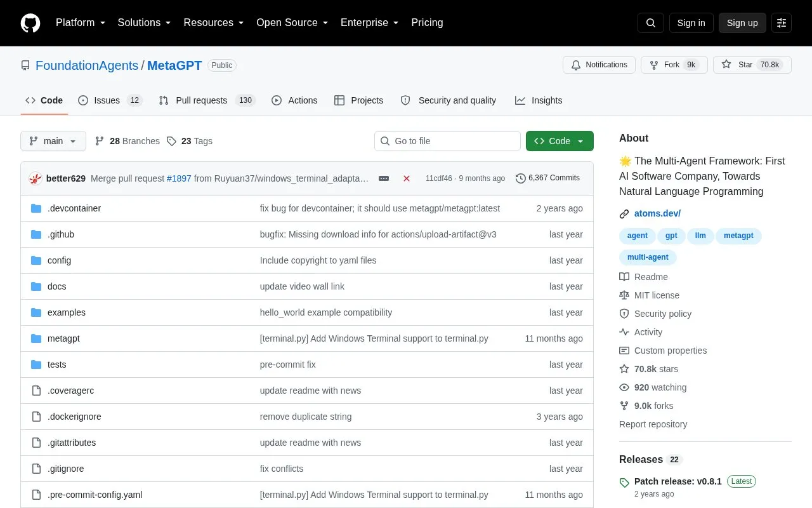Open the MetaGPT repository name link
This screenshot has height=508, width=812.
(x=174, y=65)
